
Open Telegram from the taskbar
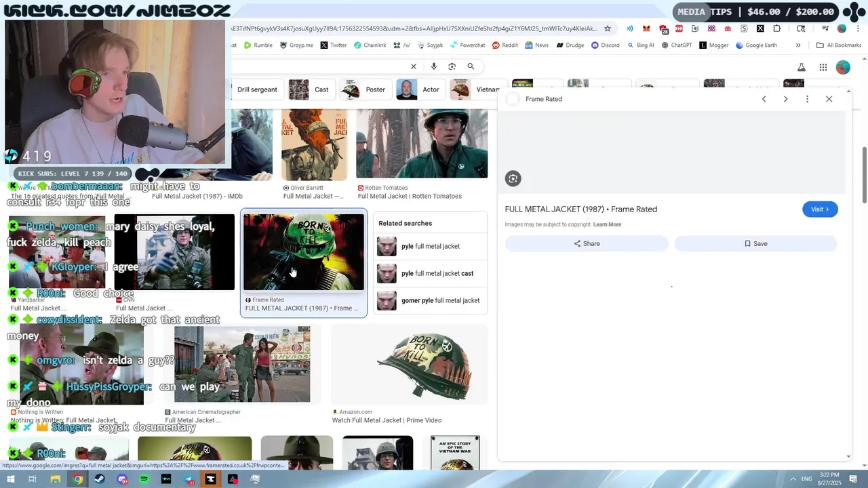[189, 479]
